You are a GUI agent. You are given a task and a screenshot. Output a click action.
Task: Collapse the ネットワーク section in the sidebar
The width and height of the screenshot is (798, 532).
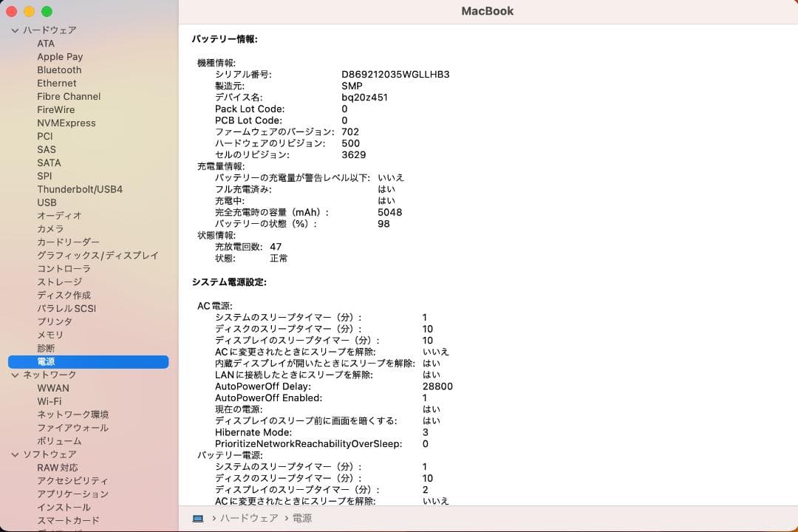[13, 375]
